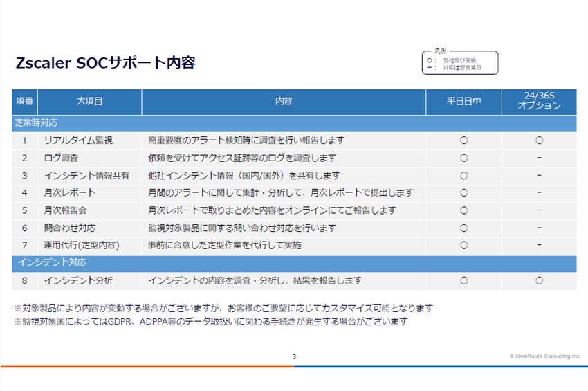Click description '他社インシデント情報（国内/国外）を共有します'
Screen dimensions: 588x391
[x=244, y=176]
